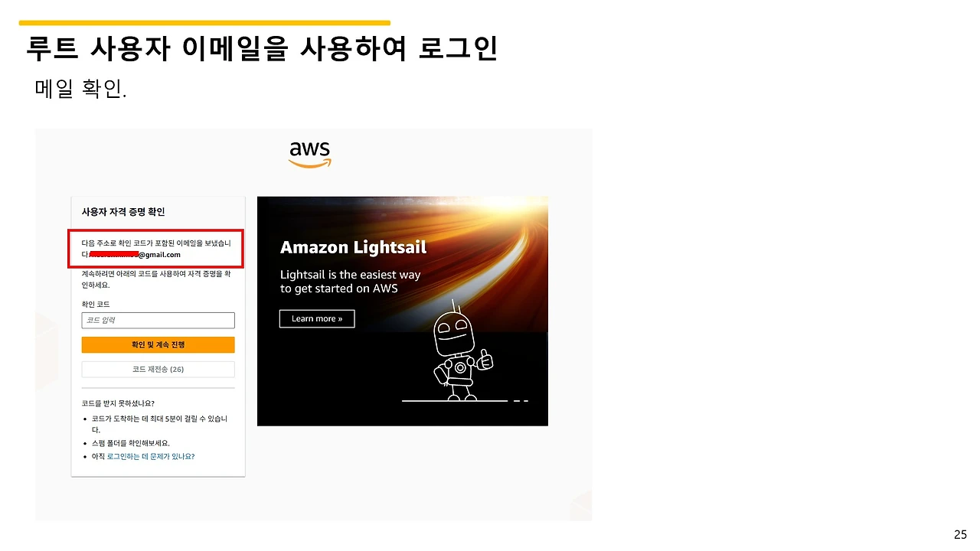980x551 pixels.
Task: Click the yellow accent bar above title
Action: pos(205,23)
